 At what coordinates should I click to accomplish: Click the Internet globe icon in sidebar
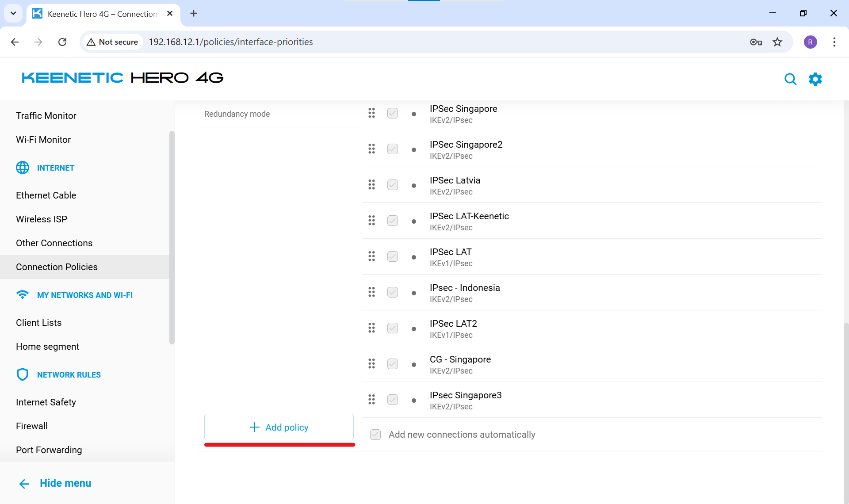point(23,168)
